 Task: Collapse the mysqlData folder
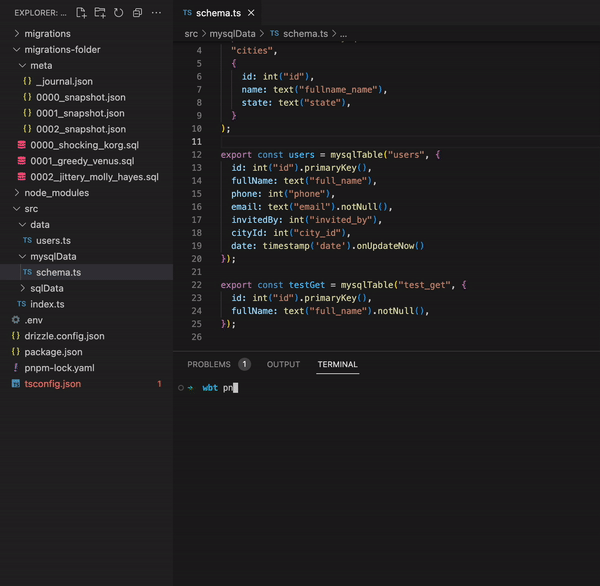(x=53, y=256)
